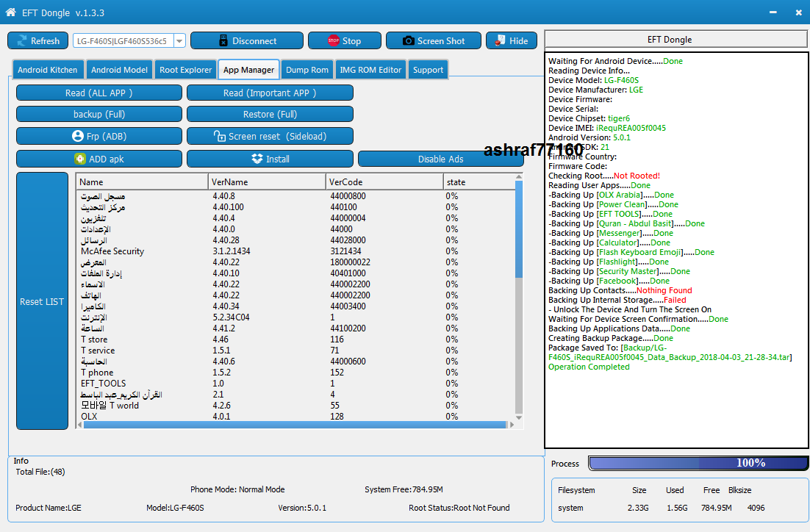Click the Root Status:Root Not Found text
The width and height of the screenshot is (810, 532).
(459, 508)
